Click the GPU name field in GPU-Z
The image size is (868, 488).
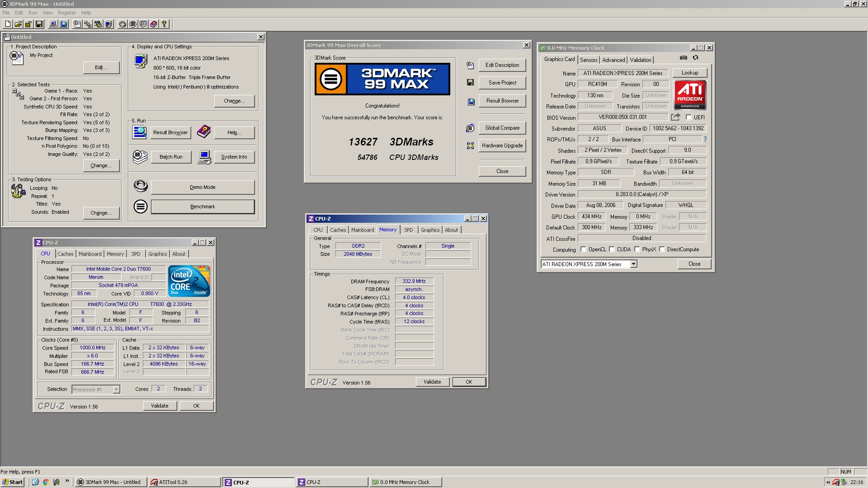pos(623,73)
